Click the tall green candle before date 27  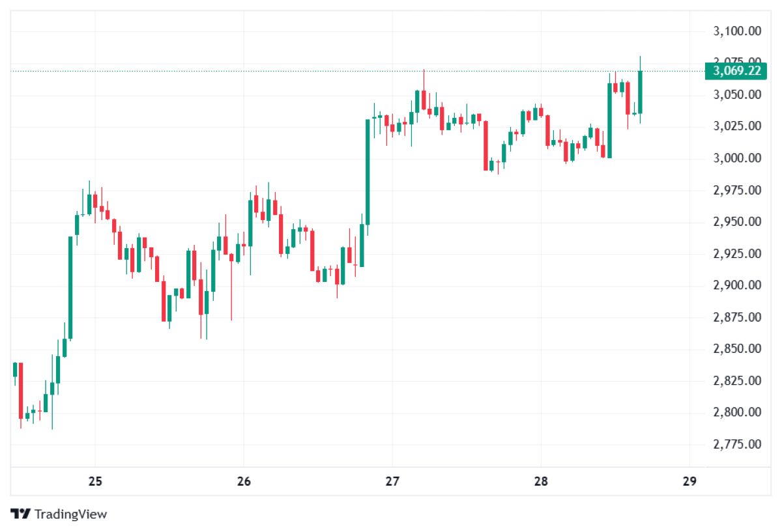[368, 172]
